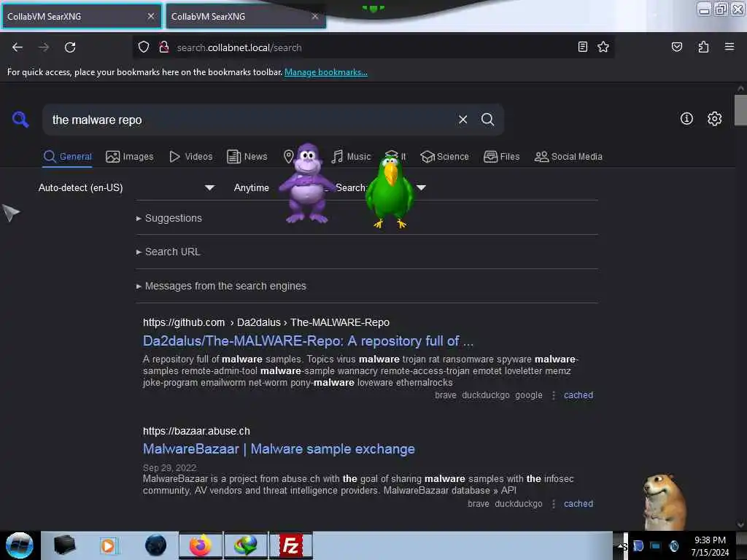Click the page vertical scrollbar thumb
Image resolution: width=747 pixels, height=560 pixels.
pyautogui.click(x=740, y=110)
